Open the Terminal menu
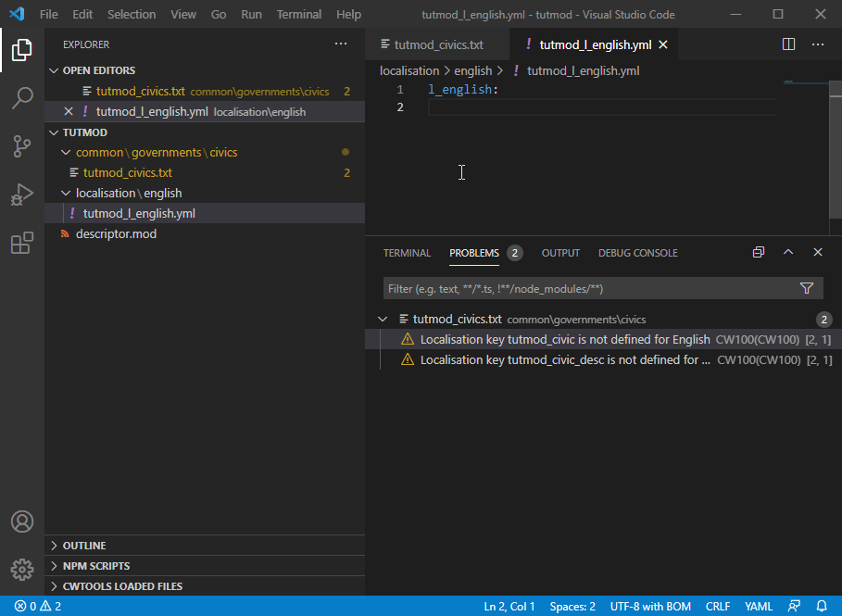842x616 pixels. pos(299,15)
